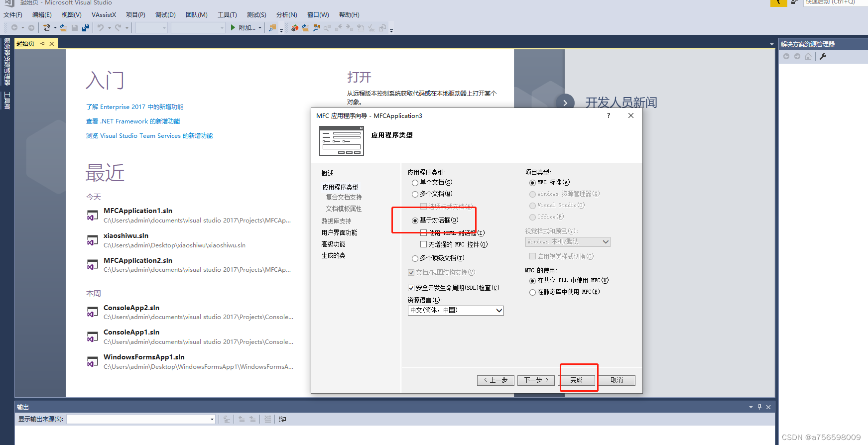Pin the Output panel with the pushpin icon
868x445 pixels.
[x=759, y=407]
